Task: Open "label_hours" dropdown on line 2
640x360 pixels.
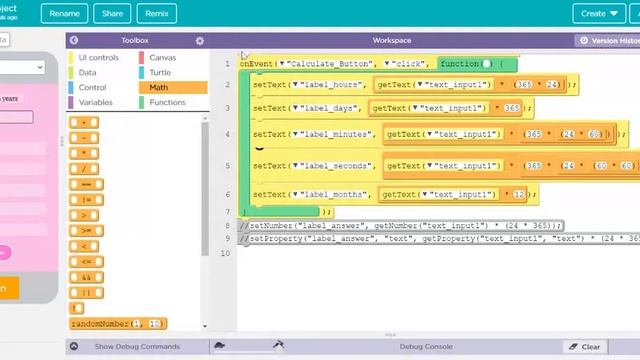Action: [296, 84]
